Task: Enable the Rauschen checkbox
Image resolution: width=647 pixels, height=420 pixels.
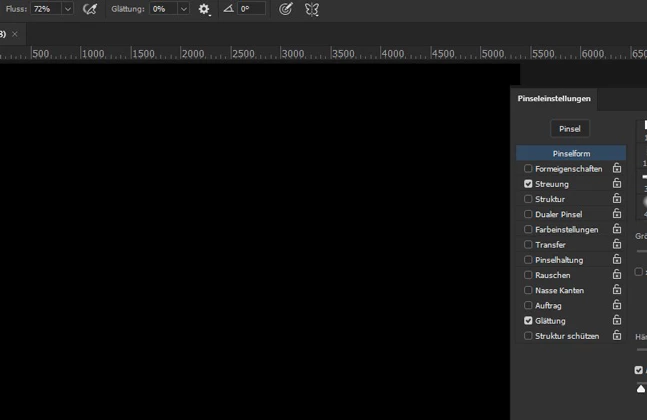Action: pos(528,275)
